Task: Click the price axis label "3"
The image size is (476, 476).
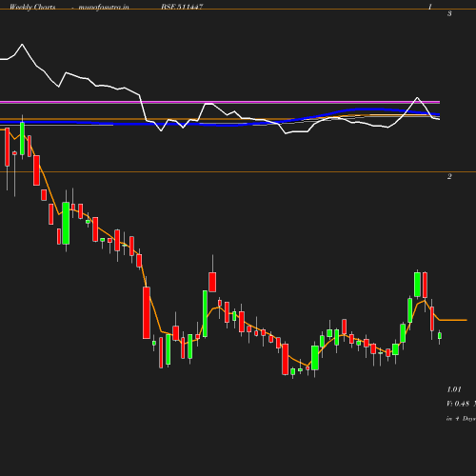Action: (x=449, y=13)
